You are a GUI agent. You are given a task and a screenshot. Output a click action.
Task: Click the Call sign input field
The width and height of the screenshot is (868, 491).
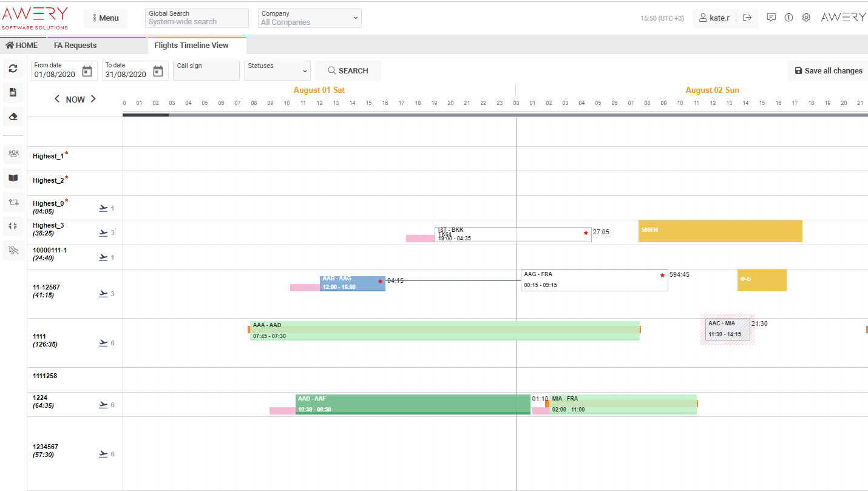pos(206,70)
